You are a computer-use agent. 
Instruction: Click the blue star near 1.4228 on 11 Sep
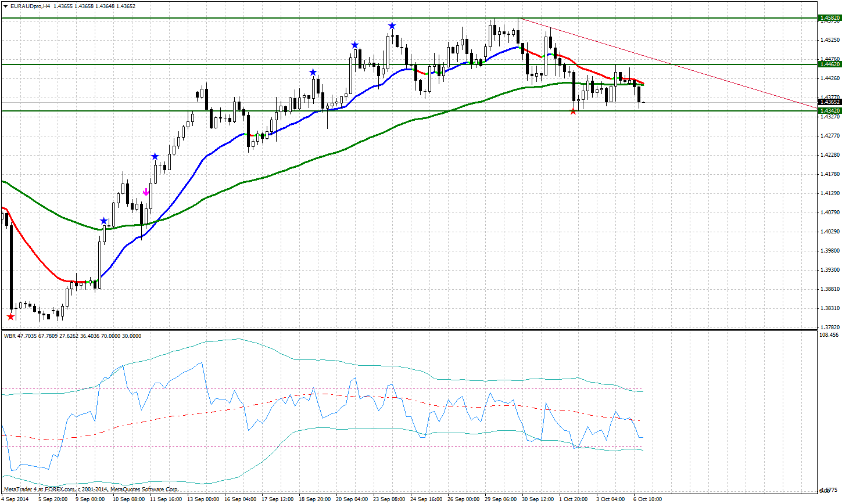coord(155,156)
